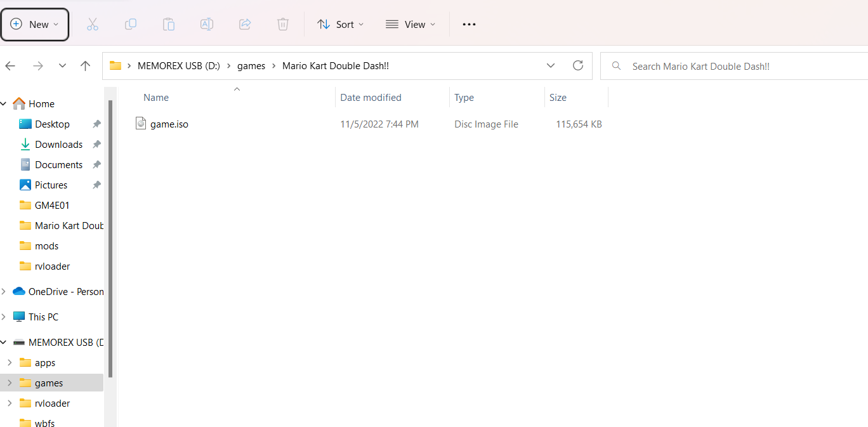Select the game.iso file name
Viewport: 868px width, 427px height.
(169, 124)
